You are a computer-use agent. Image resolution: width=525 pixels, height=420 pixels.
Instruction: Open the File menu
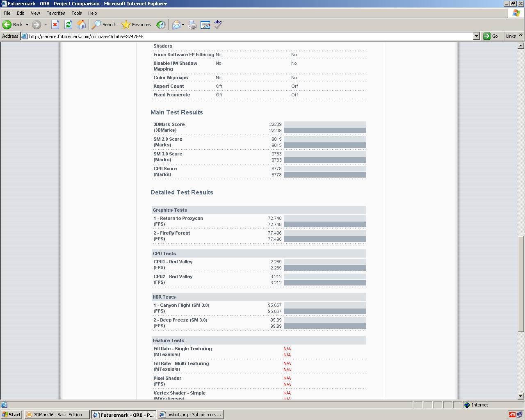(x=7, y=13)
